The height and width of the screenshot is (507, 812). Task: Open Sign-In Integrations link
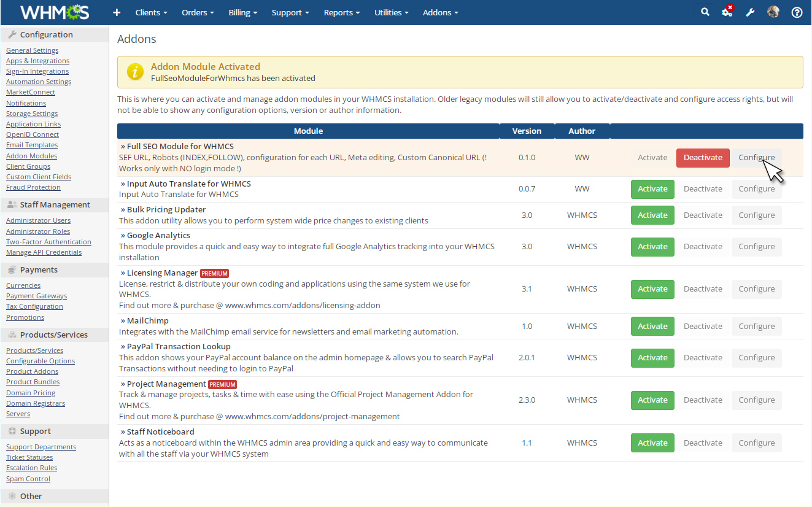(x=37, y=71)
